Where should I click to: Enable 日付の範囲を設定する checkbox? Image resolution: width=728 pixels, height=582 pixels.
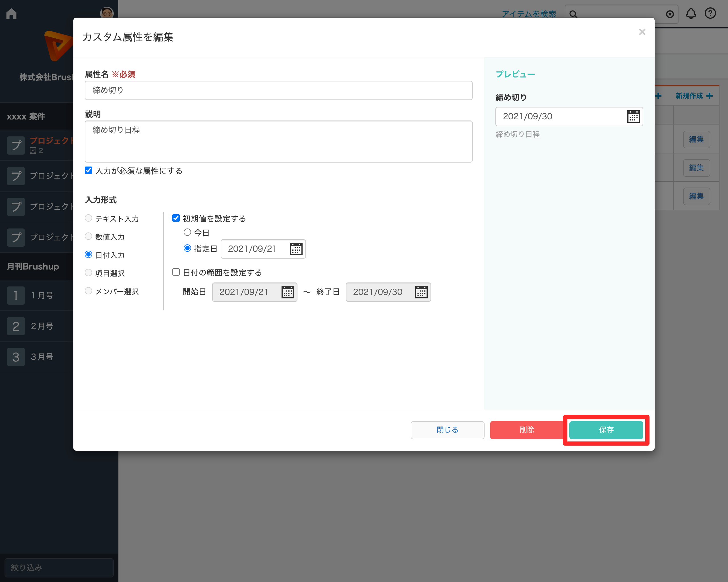tap(176, 272)
